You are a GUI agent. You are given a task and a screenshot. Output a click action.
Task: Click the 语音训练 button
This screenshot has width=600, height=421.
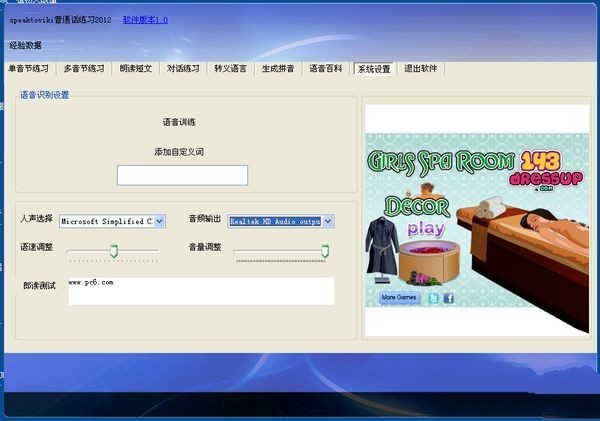(179, 122)
